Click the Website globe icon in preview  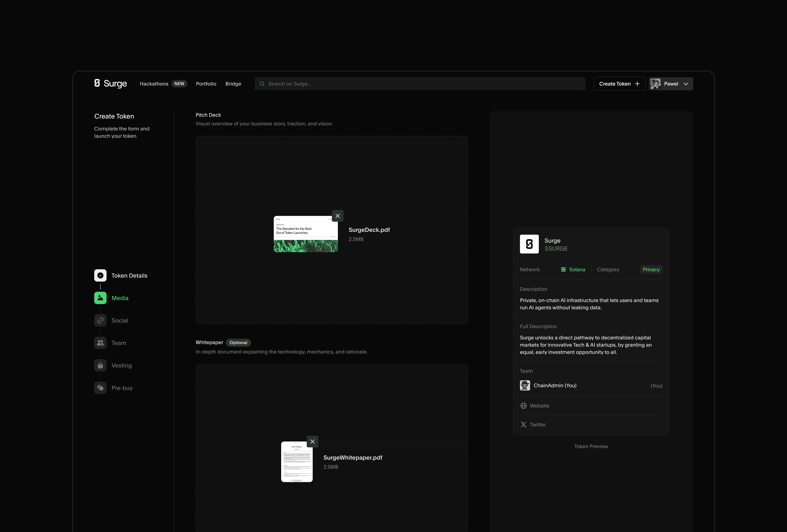tap(523, 406)
